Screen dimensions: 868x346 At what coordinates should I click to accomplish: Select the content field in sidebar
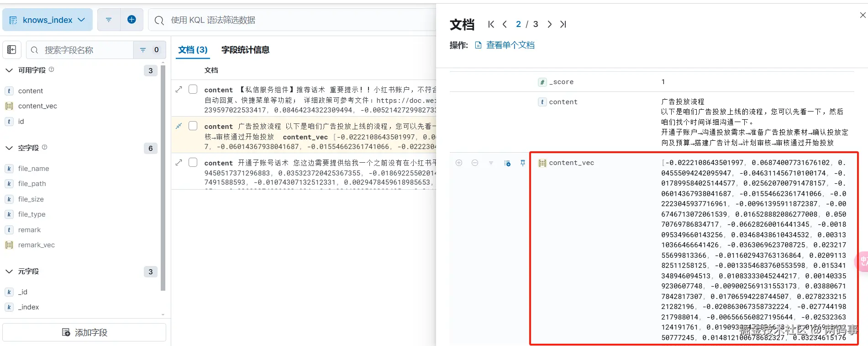click(31, 91)
